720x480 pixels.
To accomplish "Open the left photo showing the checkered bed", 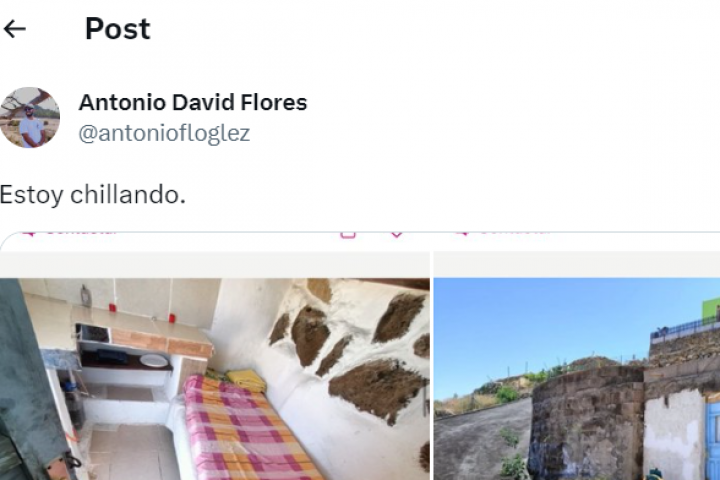I will point(215,366).
